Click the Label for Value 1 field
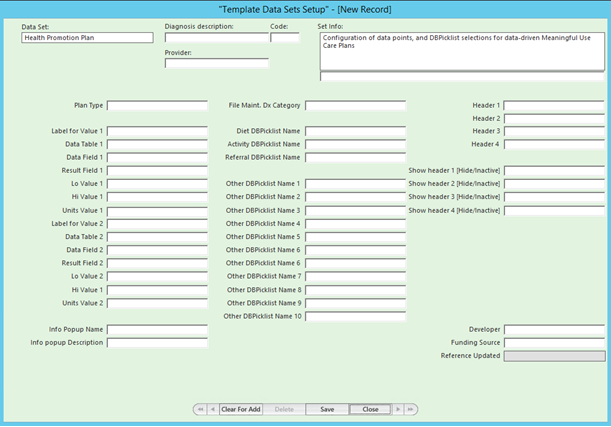This screenshot has height=427, width=611. coord(157,131)
